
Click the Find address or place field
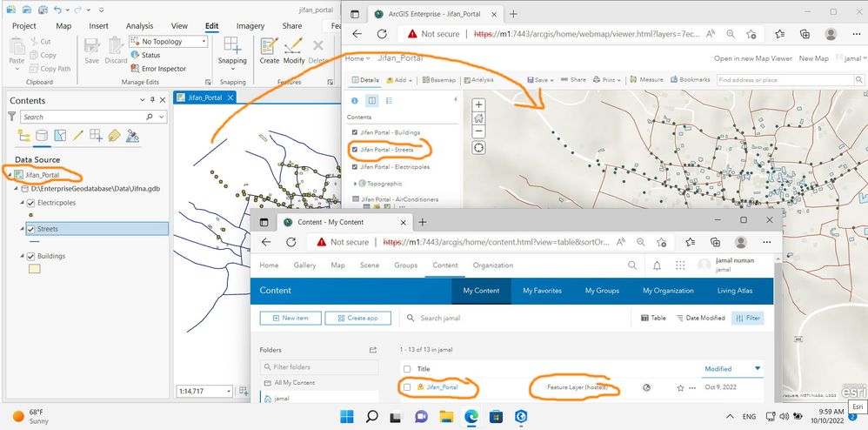[785, 80]
